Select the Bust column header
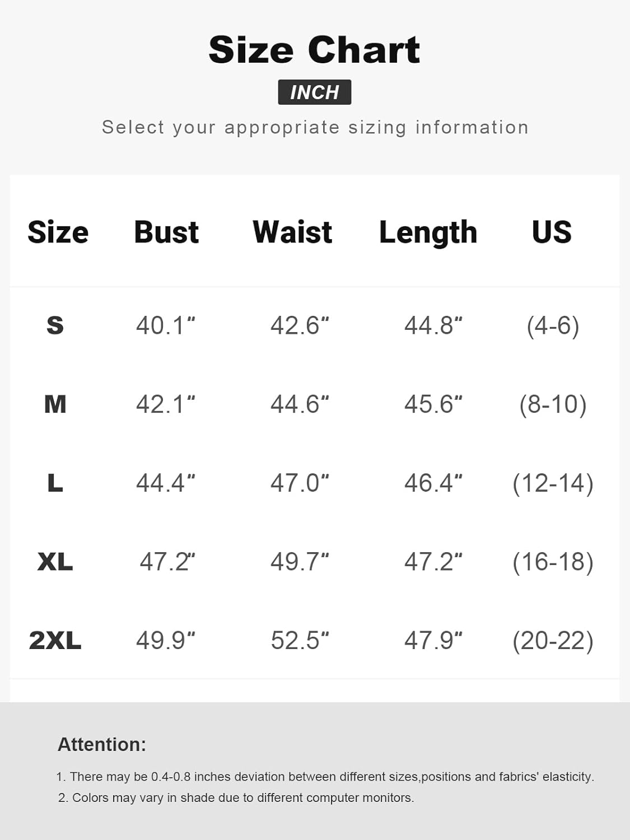This screenshot has height=840, width=630. pos(166,232)
